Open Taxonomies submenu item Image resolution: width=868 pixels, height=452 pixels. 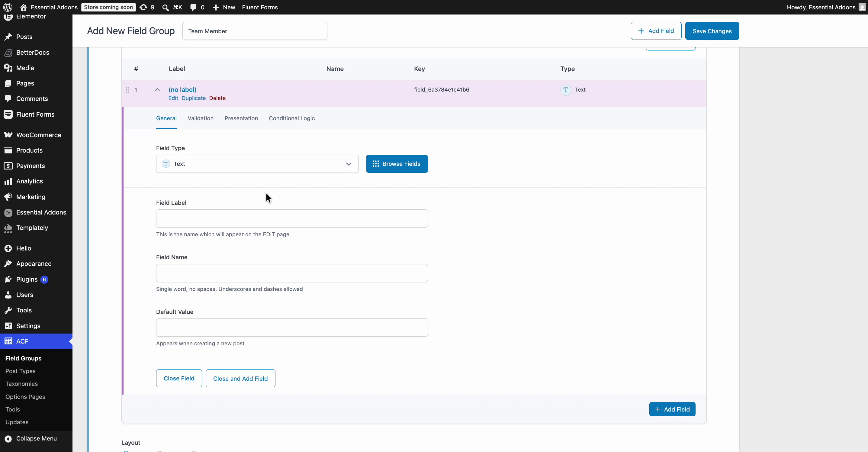[x=21, y=384]
